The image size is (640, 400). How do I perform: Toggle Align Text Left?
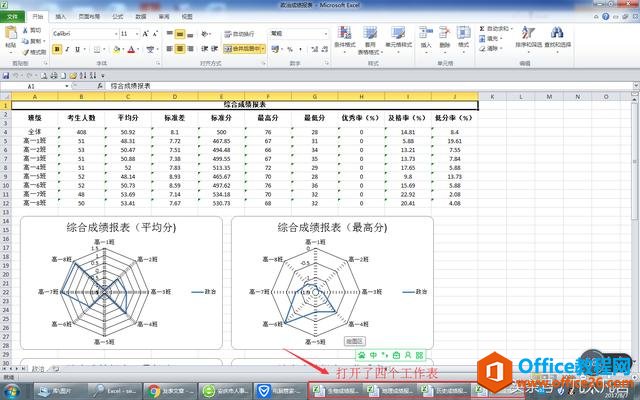[170, 49]
